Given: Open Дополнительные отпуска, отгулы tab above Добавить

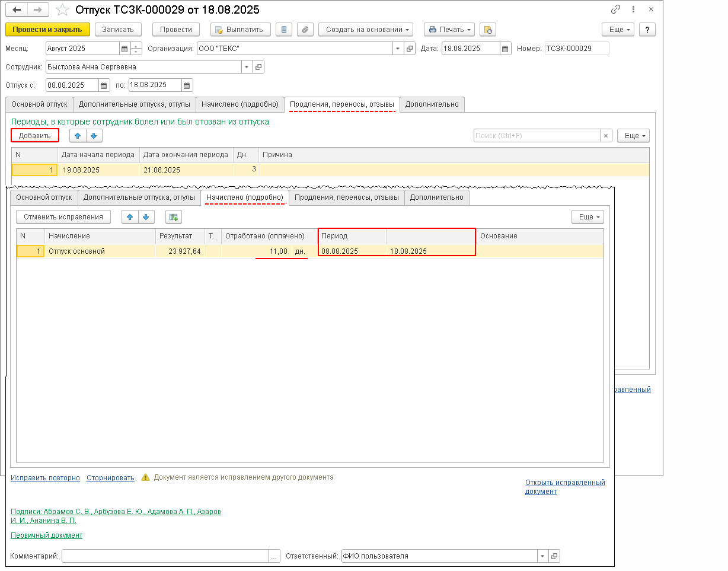Looking at the screenshot, I should [135, 104].
